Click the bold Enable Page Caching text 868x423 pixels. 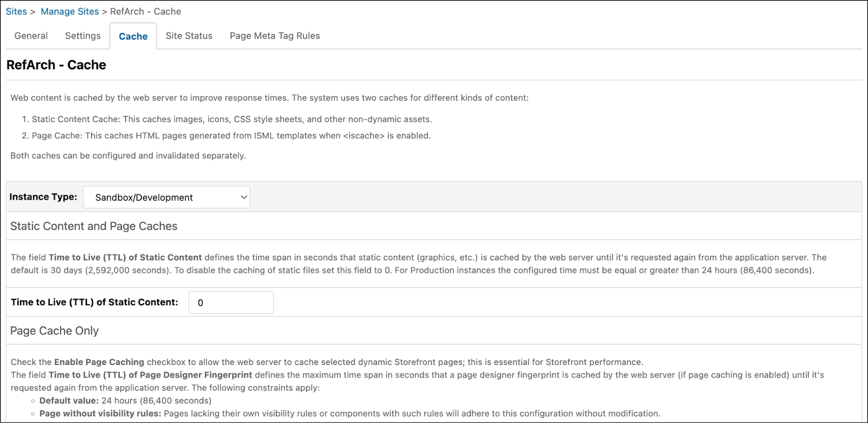99,362
